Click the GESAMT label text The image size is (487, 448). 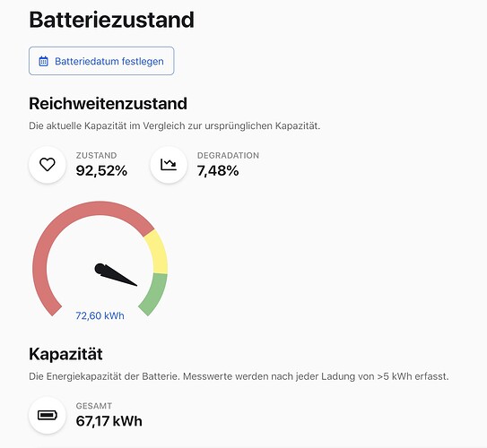pyautogui.click(x=94, y=406)
